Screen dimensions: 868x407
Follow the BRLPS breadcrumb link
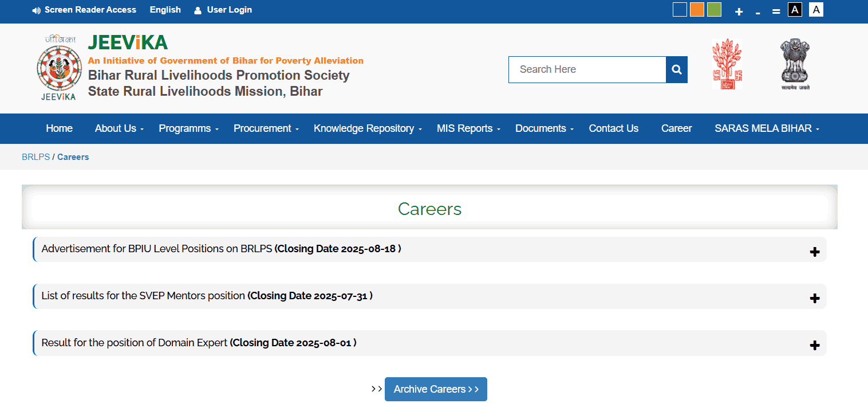coord(35,156)
